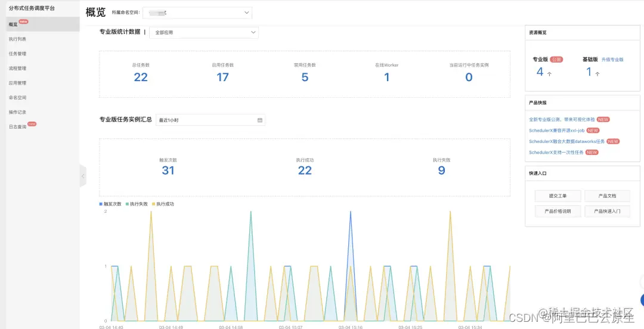Screen dimensions: 644x329
Task: Toggle 触发次数 legend series
Action: [110, 204]
